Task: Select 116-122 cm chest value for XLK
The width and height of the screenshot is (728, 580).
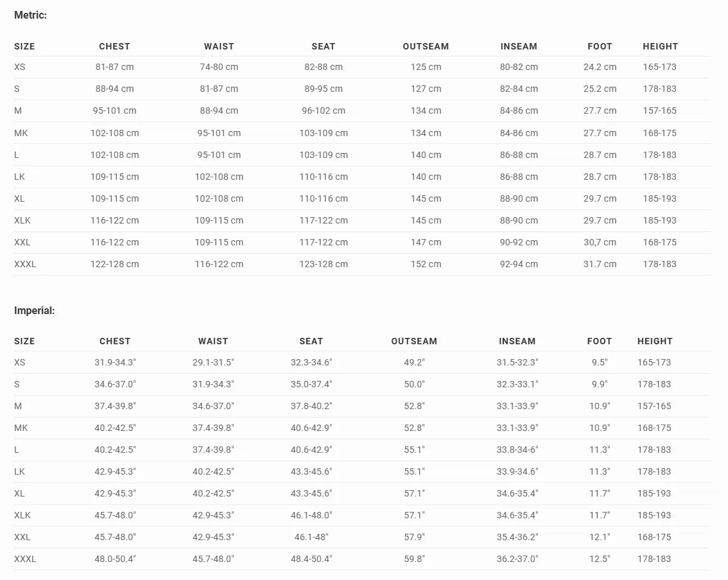Action: [115, 220]
